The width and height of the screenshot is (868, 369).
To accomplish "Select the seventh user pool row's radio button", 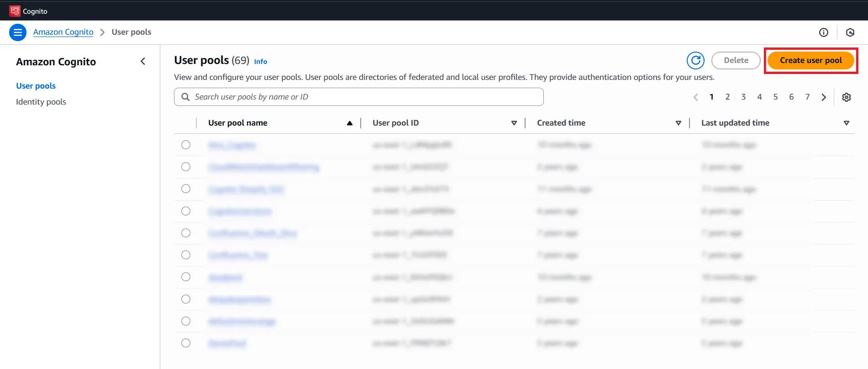I will [x=186, y=277].
